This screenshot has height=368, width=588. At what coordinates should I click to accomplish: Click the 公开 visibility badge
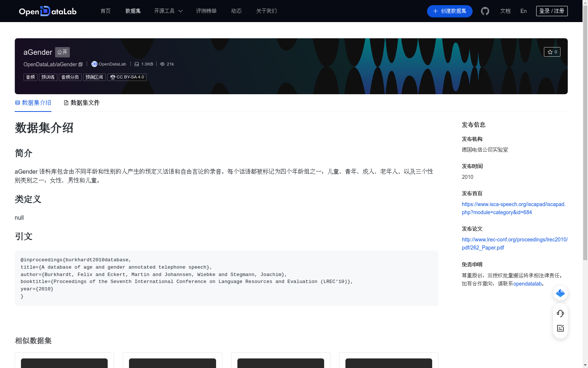pyautogui.click(x=62, y=52)
